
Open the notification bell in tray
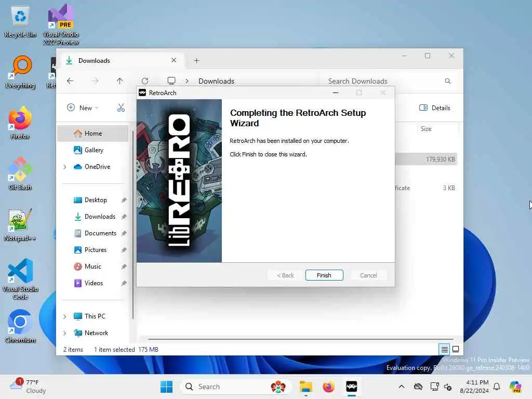click(x=497, y=387)
